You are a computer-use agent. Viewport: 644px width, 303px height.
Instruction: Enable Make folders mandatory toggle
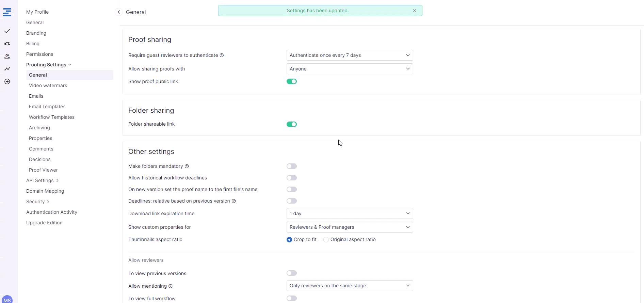pos(292,166)
